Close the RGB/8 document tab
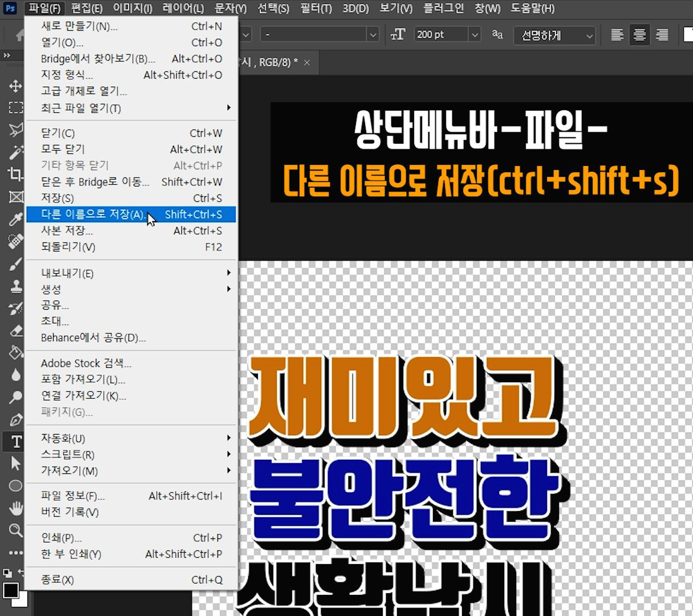Viewport: 693px width, 616px height. (x=307, y=63)
